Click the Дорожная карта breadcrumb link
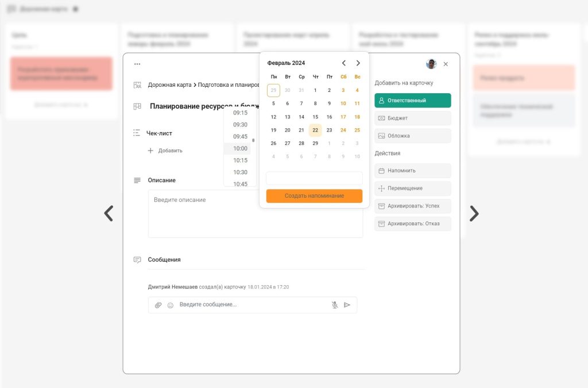Viewport: 588px width, 388px height. (169, 85)
